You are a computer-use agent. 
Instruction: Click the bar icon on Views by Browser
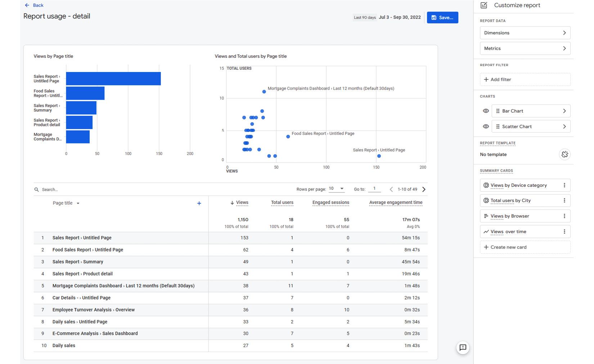pyautogui.click(x=486, y=216)
